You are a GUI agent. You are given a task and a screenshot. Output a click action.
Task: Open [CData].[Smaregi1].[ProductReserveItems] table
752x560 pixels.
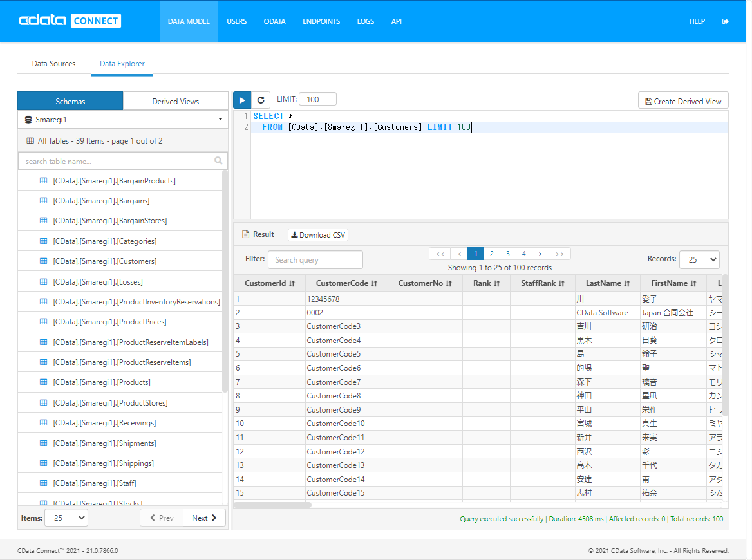(x=122, y=362)
